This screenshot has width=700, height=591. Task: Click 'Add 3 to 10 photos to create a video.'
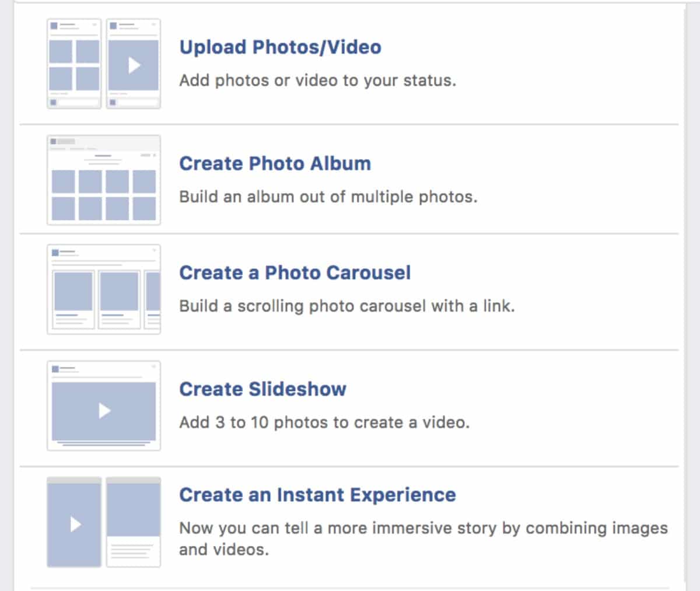tap(324, 422)
